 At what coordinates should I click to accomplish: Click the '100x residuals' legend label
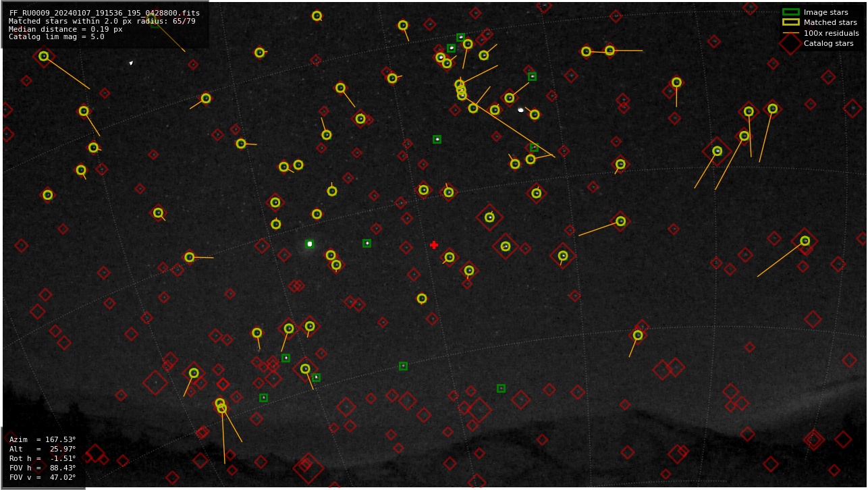pyautogui.click(x=831, y=33)
